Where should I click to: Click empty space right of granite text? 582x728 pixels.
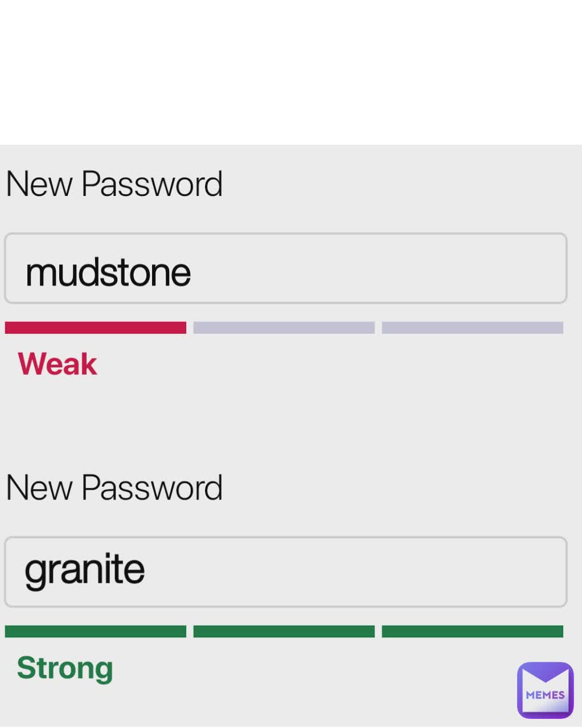[x=353, y=572]
